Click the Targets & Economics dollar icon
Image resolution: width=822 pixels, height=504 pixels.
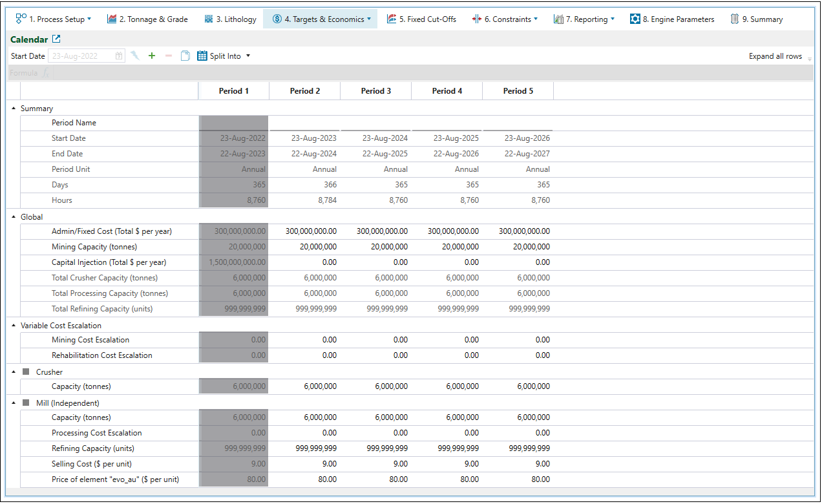click(x=277, y=19)
